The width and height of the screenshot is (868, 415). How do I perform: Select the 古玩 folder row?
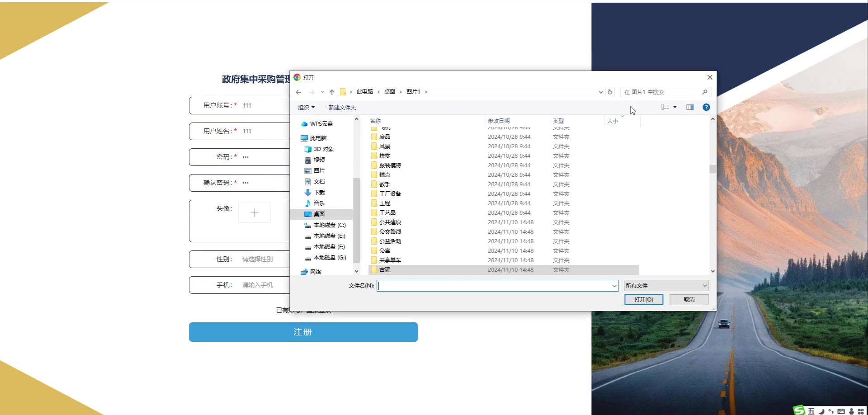[x=504, y=270]
